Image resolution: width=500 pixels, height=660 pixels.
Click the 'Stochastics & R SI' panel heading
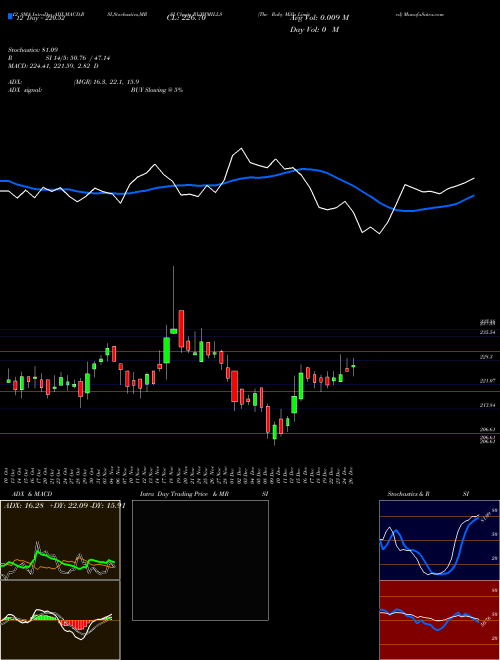[428, 494]
